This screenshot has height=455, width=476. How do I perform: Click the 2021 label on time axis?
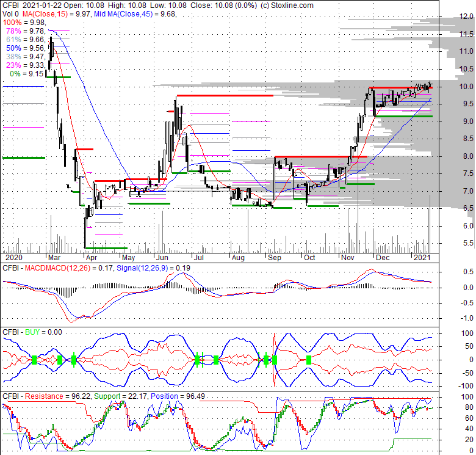422,258
